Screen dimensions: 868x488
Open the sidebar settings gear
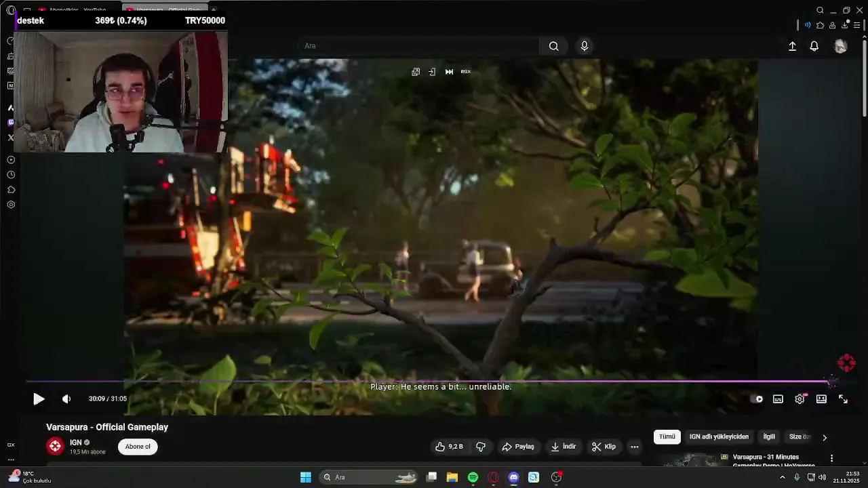[11, 205]
